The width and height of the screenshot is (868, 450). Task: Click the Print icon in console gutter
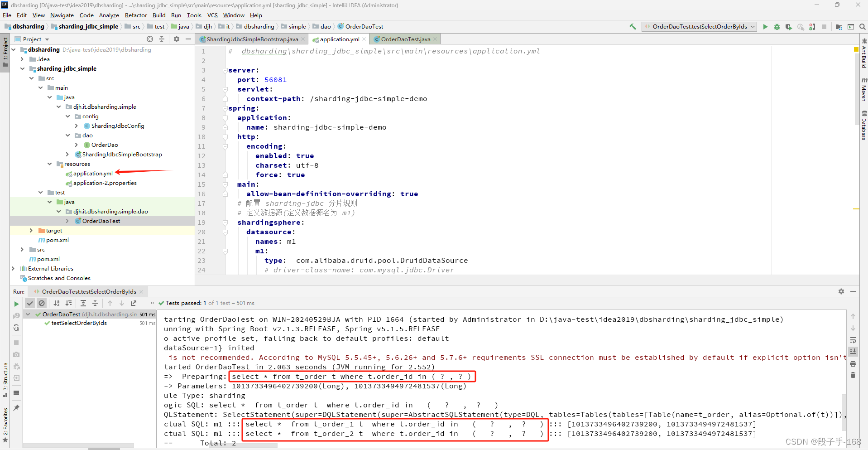pos(853,363)
